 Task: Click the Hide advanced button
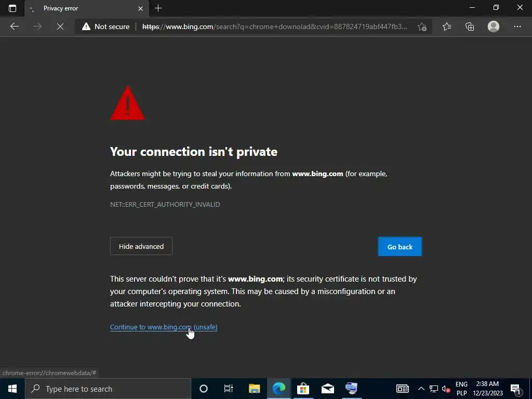pos(141,246)
